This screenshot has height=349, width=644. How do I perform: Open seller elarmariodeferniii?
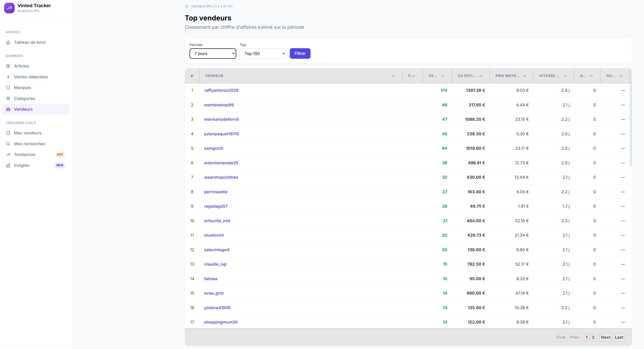pyautogui.click(x=222, y=119)
